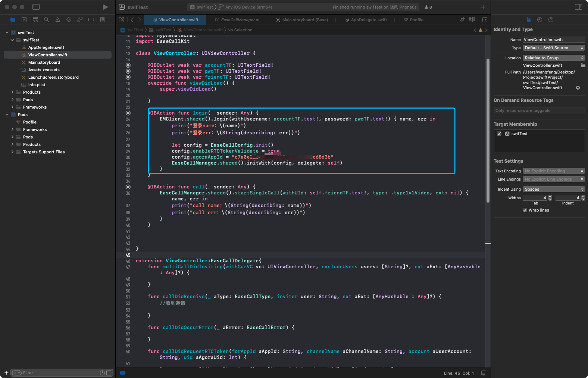
Task: Click accountTF outlet connection circle
Action: point(128,65)
